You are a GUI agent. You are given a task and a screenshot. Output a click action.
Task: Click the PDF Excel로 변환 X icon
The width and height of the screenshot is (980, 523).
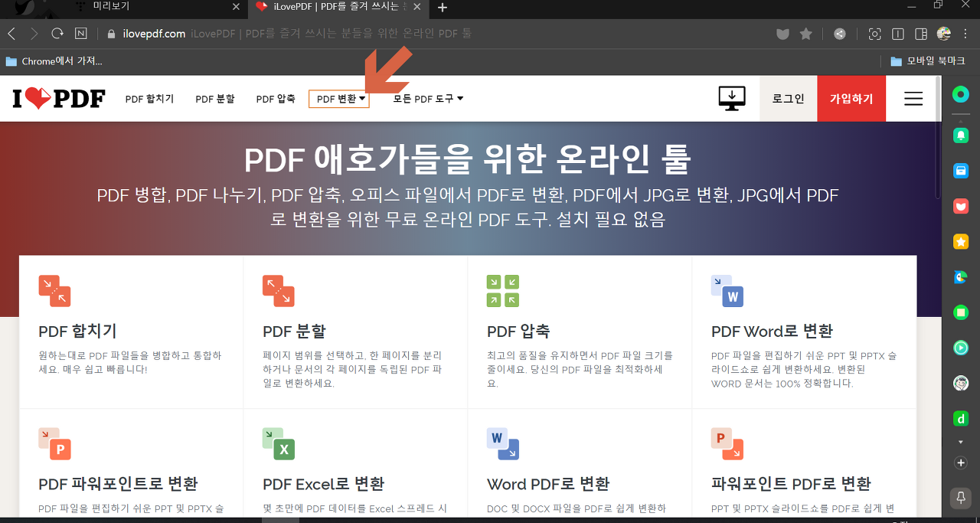(279, 444)
